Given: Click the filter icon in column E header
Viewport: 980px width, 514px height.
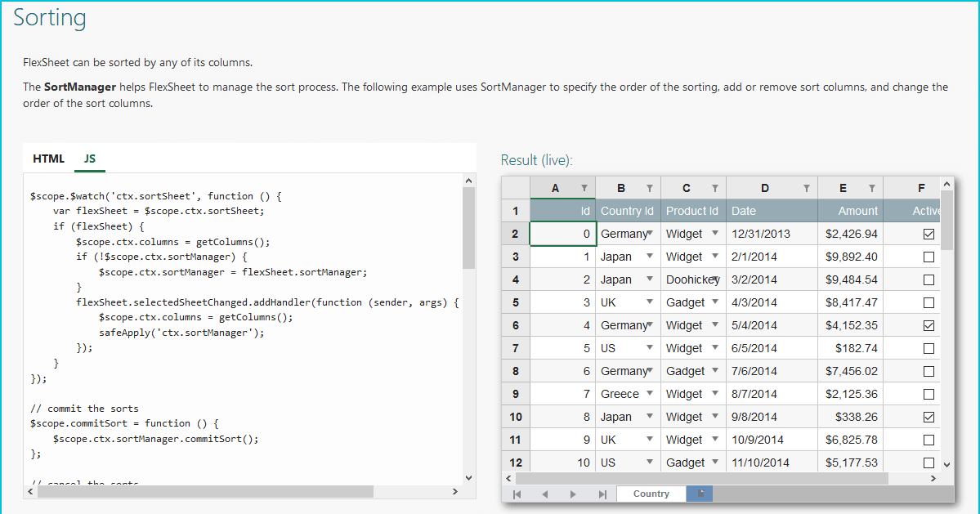Looking at the screenshot, I should (872, 188).
